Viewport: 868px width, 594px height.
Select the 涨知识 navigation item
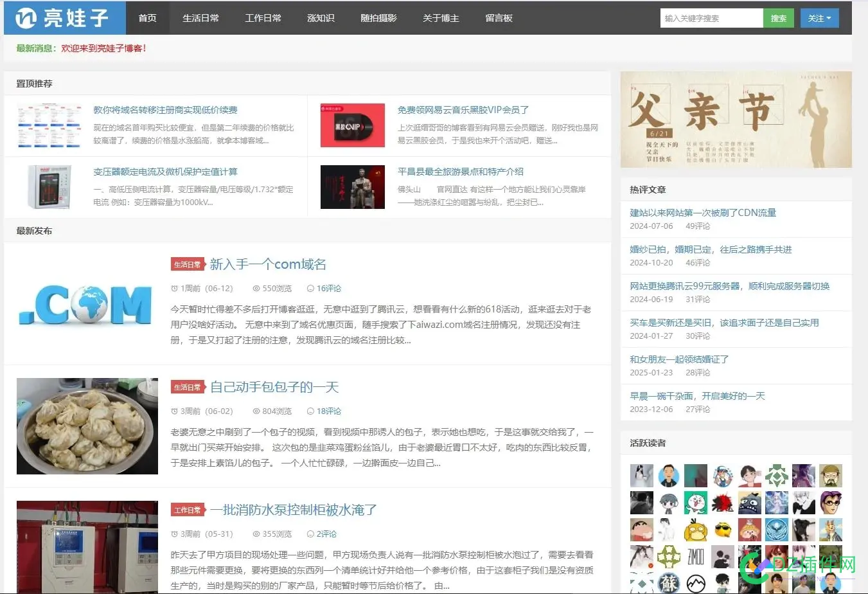[321, 18]
